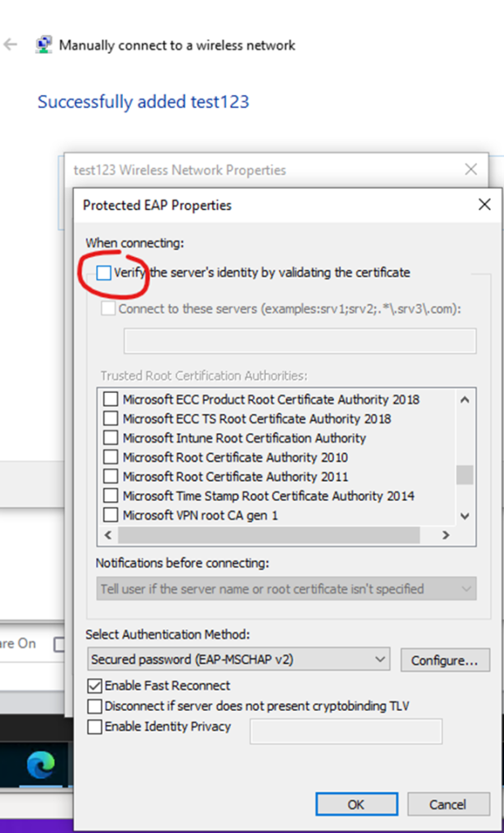Click the certificate list scroll up arrow
Screen dimensions: 504x833
click(x=465, y=399)
